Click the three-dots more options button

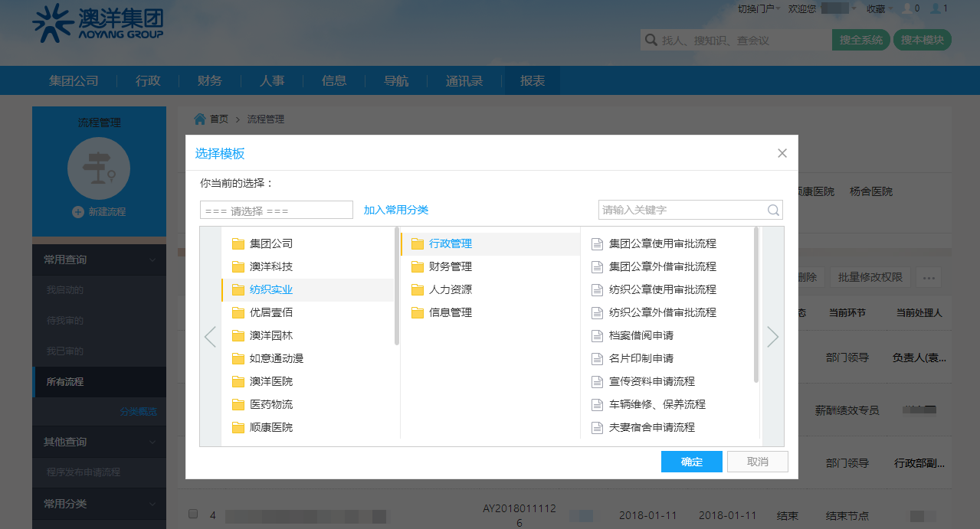coord(929,278)
